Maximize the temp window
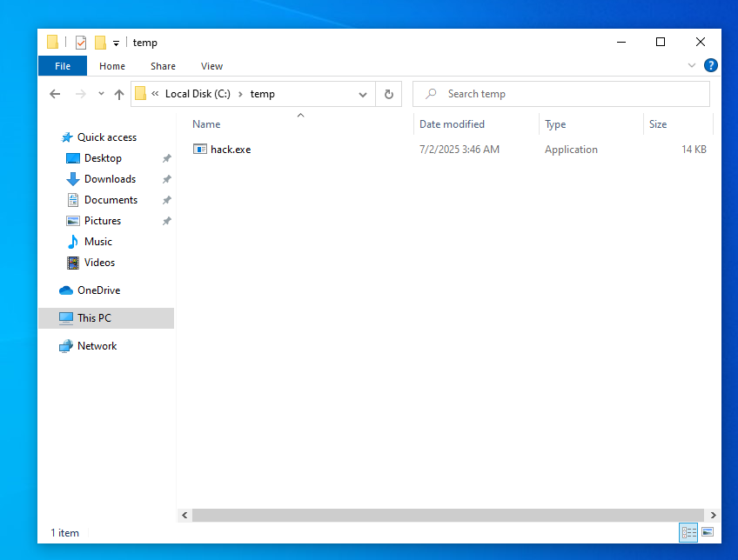 pyautogui.click(x=661, y=42)
